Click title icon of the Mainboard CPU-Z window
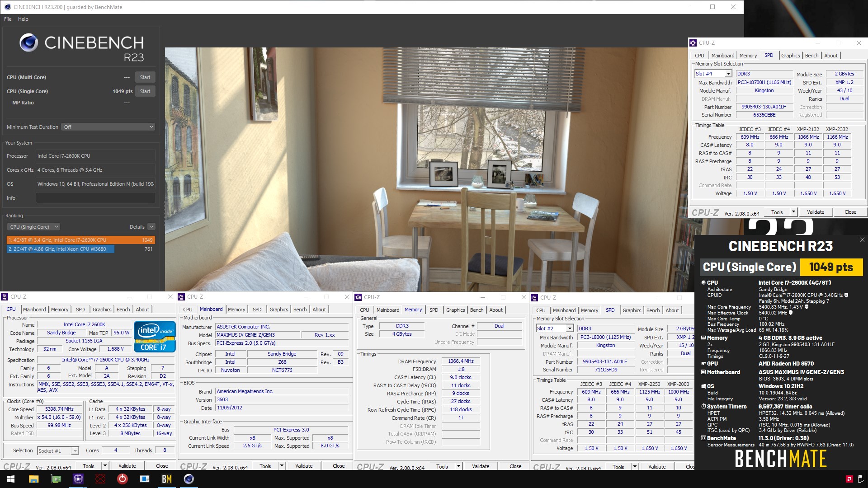Screen dimensions: 868x488 pos(182,297)
